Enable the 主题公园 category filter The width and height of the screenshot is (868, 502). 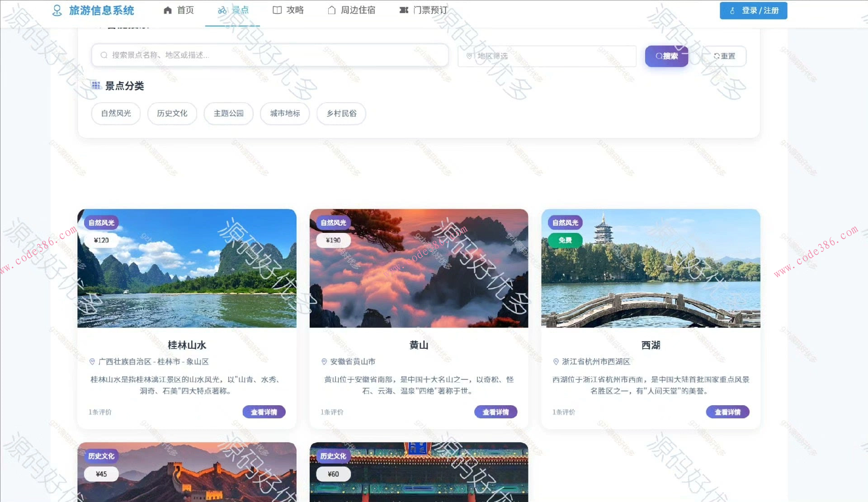tap(228, 114)
